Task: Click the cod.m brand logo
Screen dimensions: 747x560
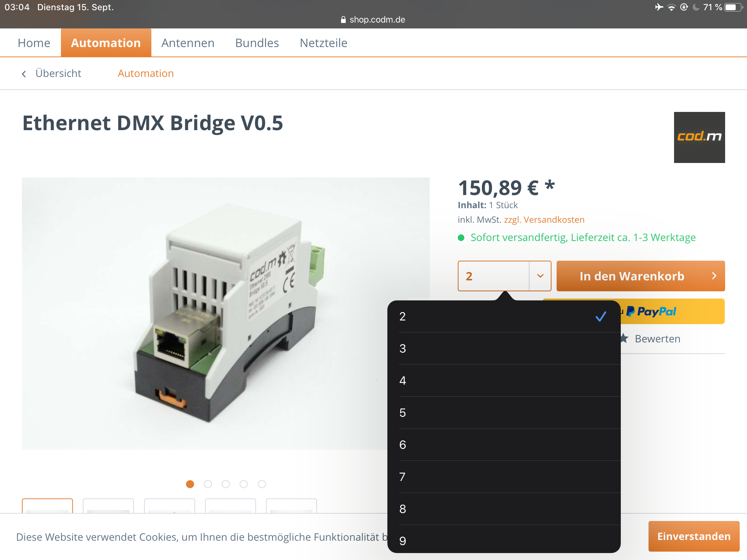Action: click(699, 137)
